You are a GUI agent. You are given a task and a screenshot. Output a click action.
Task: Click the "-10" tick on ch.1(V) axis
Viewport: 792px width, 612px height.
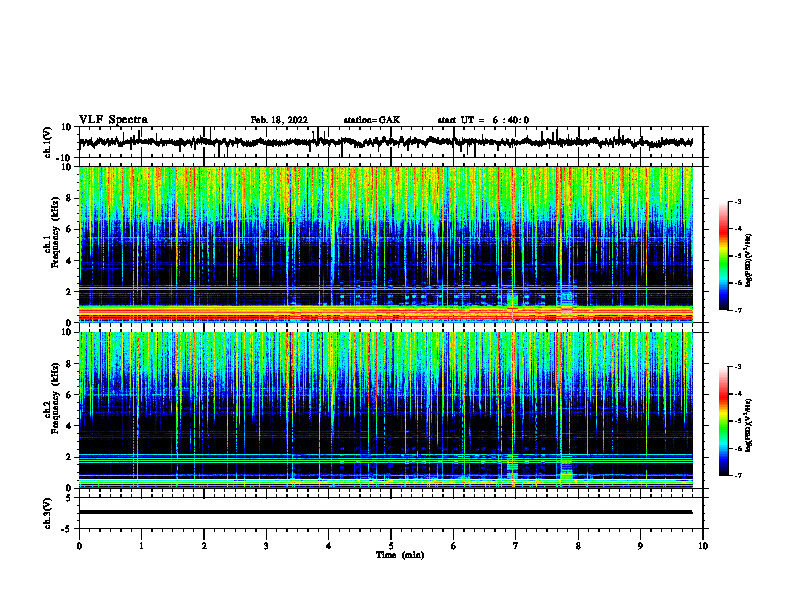pyautogui.click(x=65, y=158)
